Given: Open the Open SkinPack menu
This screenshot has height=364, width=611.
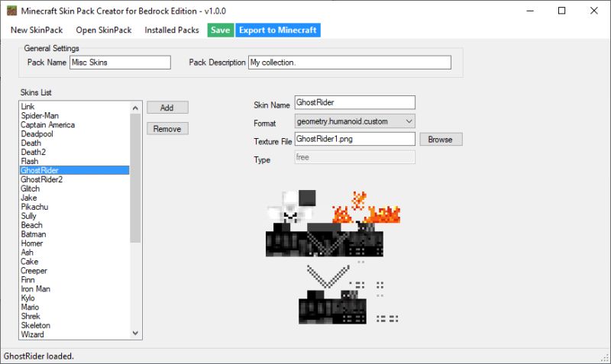Looking at the screenshot, I should tap(104, 30).
